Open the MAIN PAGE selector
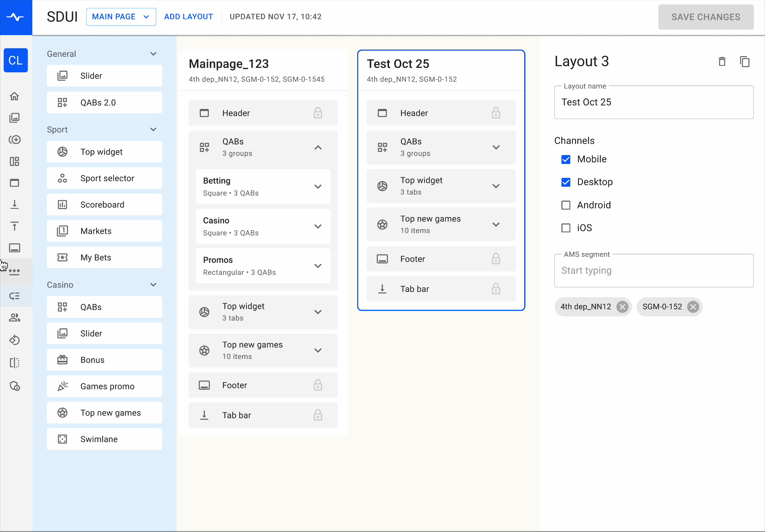The image size is (765, 532). (121, 17)
